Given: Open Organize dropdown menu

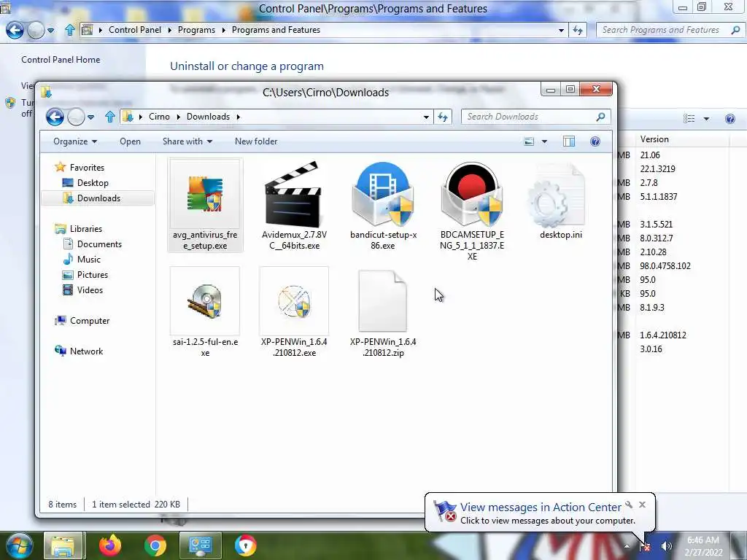Looking at the screenshot, I should click(x=75, y=141).
